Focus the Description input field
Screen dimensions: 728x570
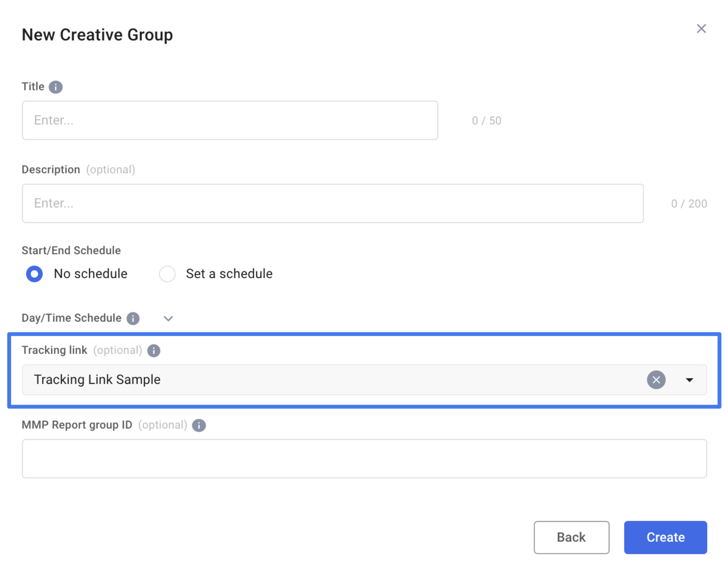point(332,203)
